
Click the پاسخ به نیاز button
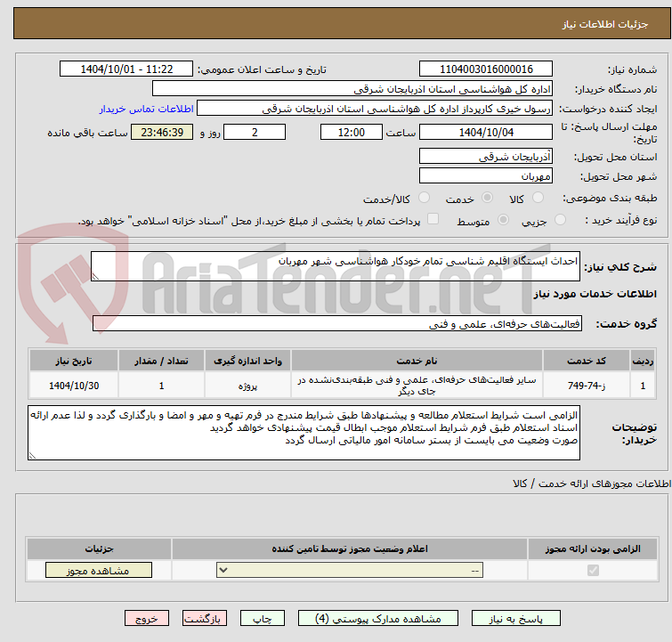515,619
